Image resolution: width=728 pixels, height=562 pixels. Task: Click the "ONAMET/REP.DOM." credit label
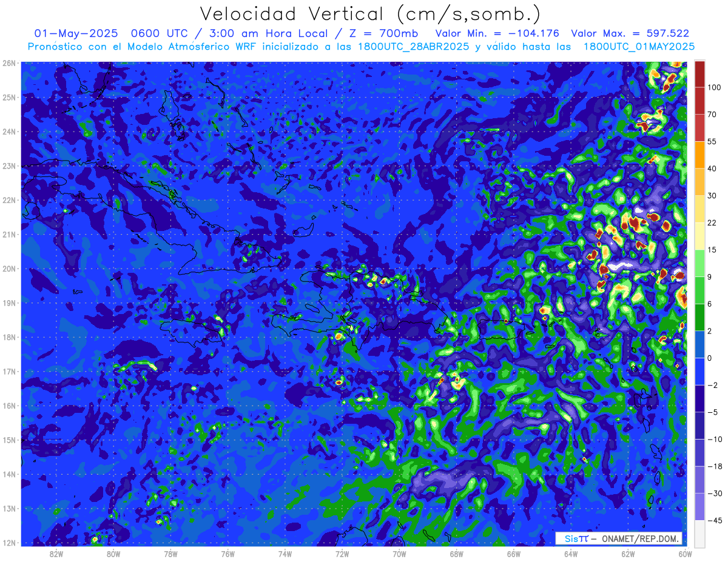(x=639, y=538)
